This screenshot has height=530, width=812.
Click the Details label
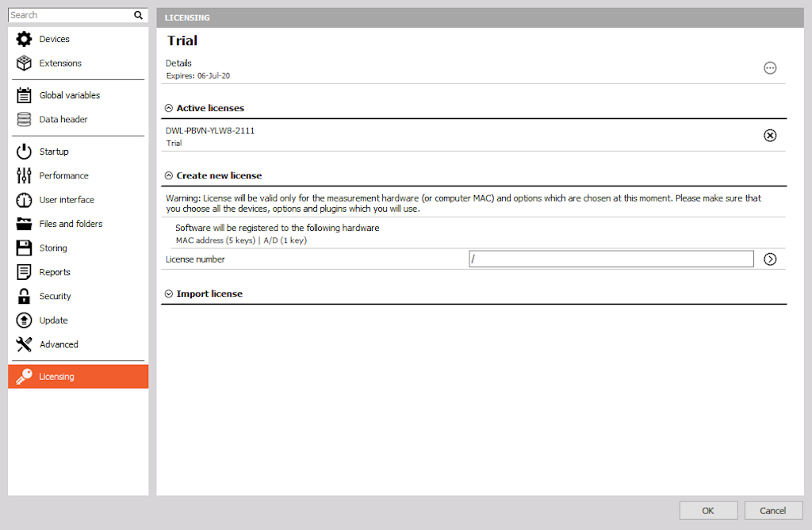[x=178, y=63]
